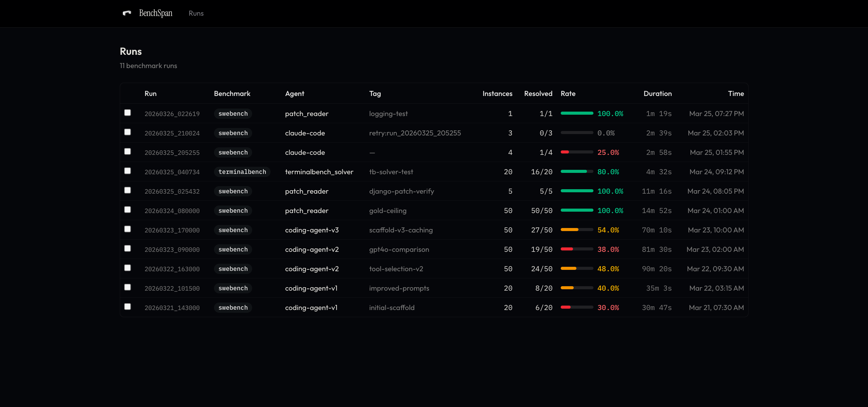Check the box for run 20260326_022619
Viewport: 868px width, 407px height.
(x=128, y=113)
